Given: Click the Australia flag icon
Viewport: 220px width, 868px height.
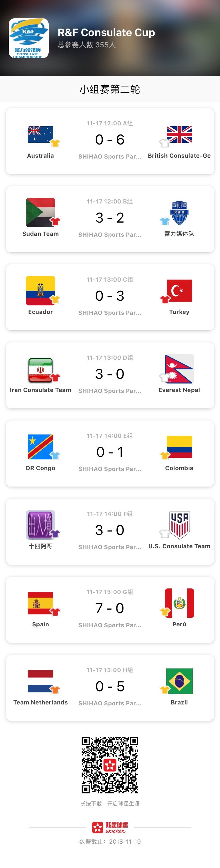Looking at the screenshot, I should pyautogui.click(x=40, y=134).
